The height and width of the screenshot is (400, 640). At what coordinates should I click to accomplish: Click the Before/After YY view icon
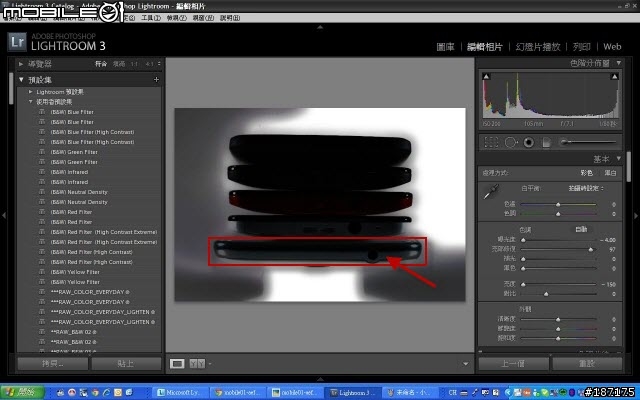click(197, 363)
